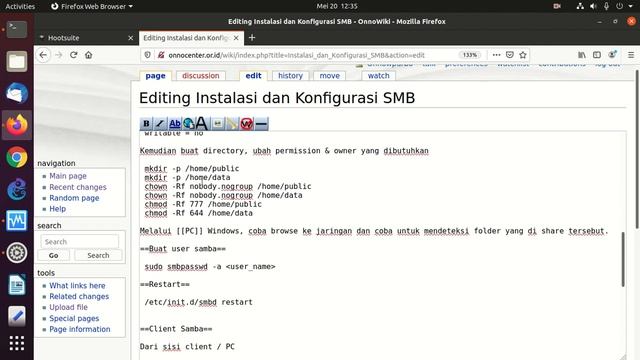Save page to Pocket
The width and height of the screenshot is (640, 360).
point(510,55)
